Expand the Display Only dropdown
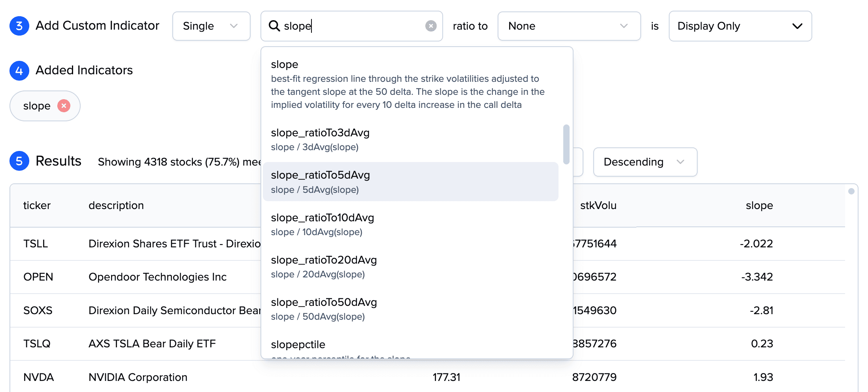Viewport: 868px width, 392px height. point(740,26)
